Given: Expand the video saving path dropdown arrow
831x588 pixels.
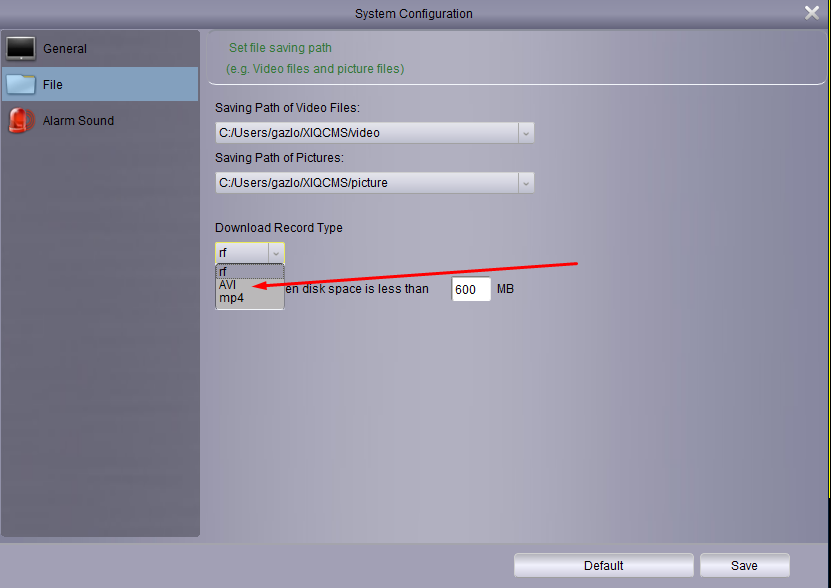Looking at the screenshot, I should [526, 133].
